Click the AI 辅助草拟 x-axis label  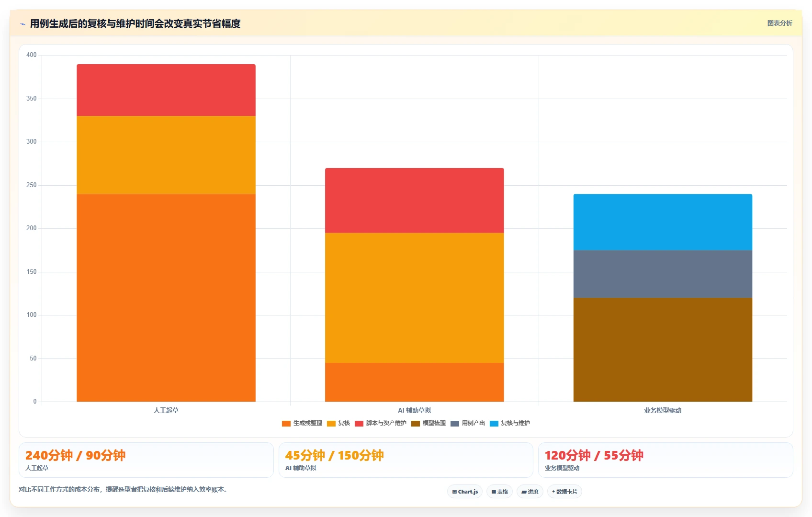click(414, 410)
